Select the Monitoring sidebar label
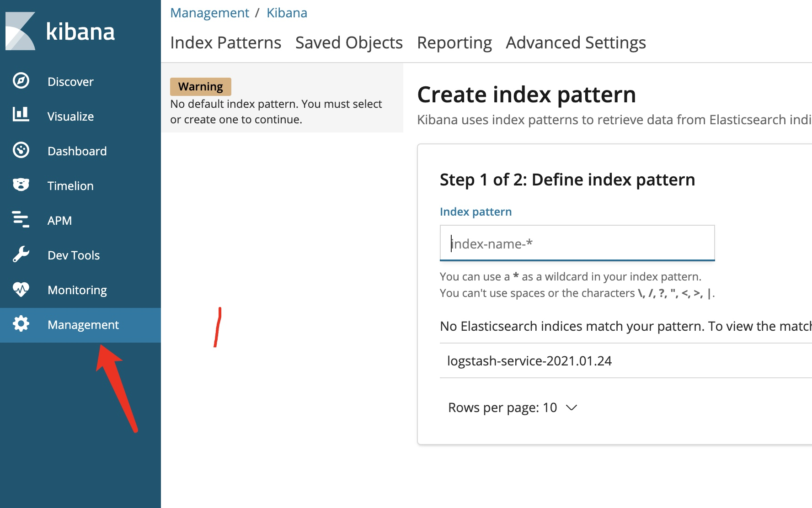The height and width of the screenshot is (508, 812). pos(77,290)
